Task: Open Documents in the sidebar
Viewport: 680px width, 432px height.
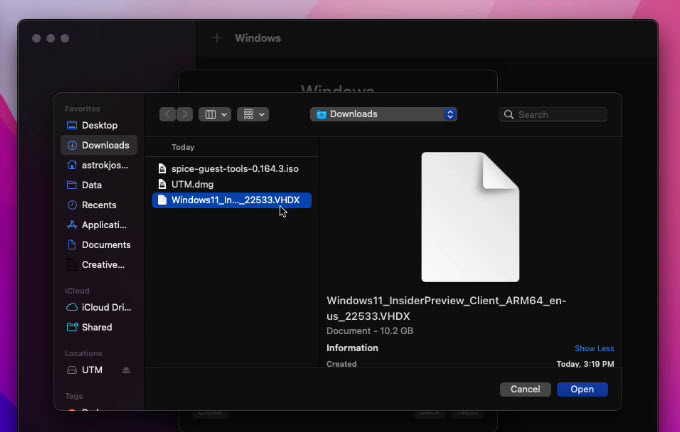Action: point(99,245)
